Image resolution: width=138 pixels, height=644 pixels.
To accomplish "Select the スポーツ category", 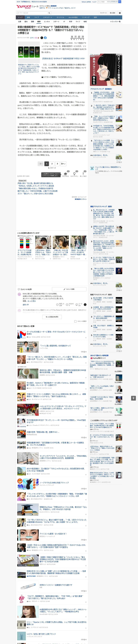I will pyautogui.click(x=56, y=21).
